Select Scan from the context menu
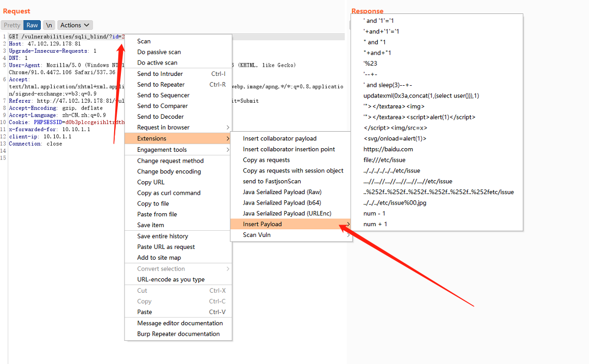This screenshot has height=364, width=589. 178,41
